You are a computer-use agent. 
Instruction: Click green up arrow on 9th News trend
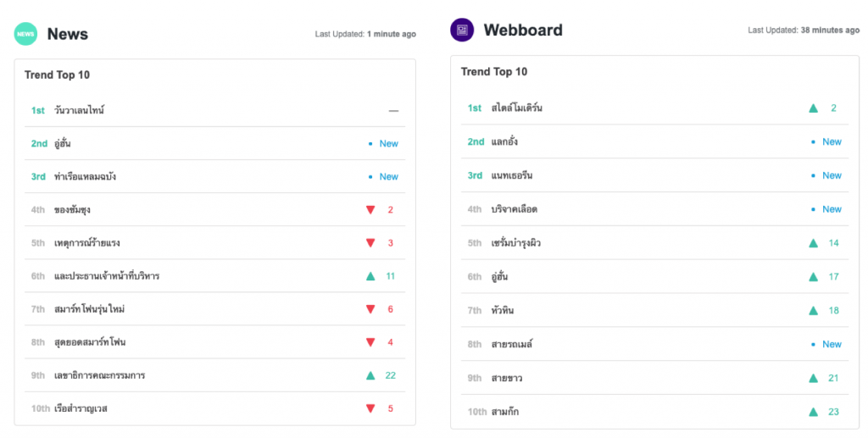(370, 375)
